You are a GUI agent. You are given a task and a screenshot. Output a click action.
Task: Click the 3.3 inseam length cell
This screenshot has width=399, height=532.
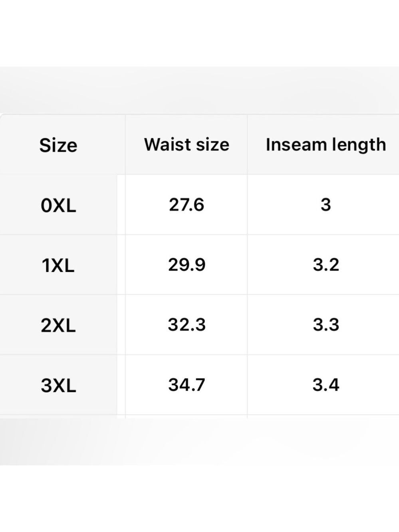(x=326, y=325)
